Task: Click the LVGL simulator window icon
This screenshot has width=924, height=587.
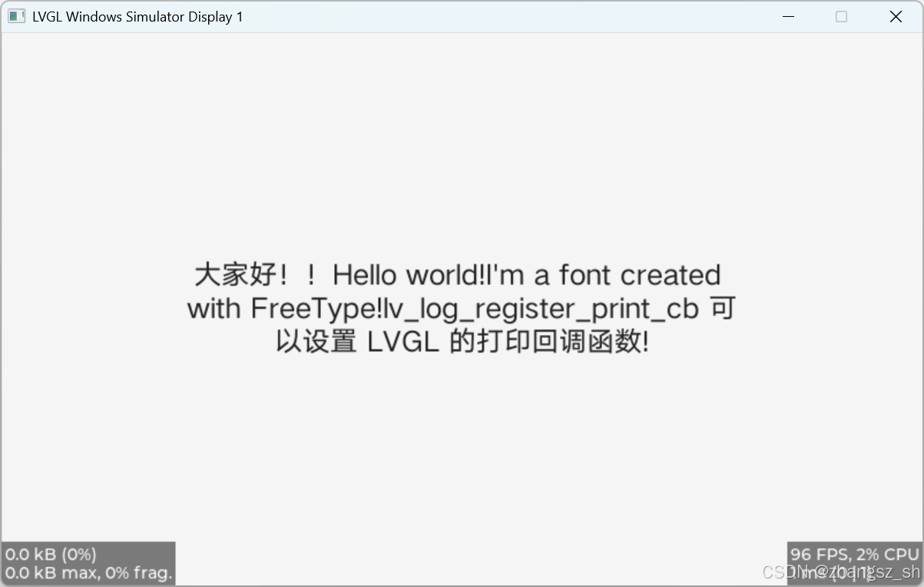Action: coord(16,16)
